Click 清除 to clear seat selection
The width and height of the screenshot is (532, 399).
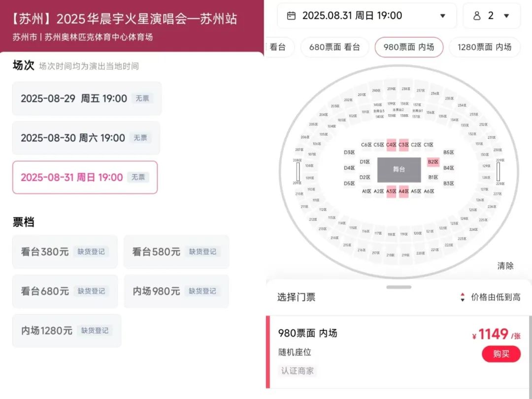(505, 266)
